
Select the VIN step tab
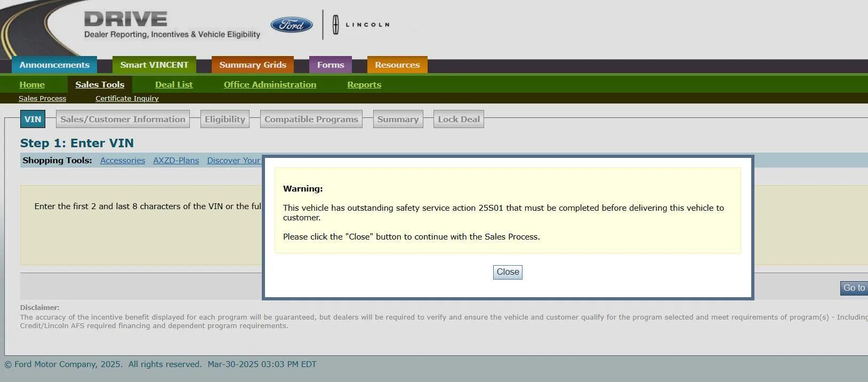tap(33, 119)
